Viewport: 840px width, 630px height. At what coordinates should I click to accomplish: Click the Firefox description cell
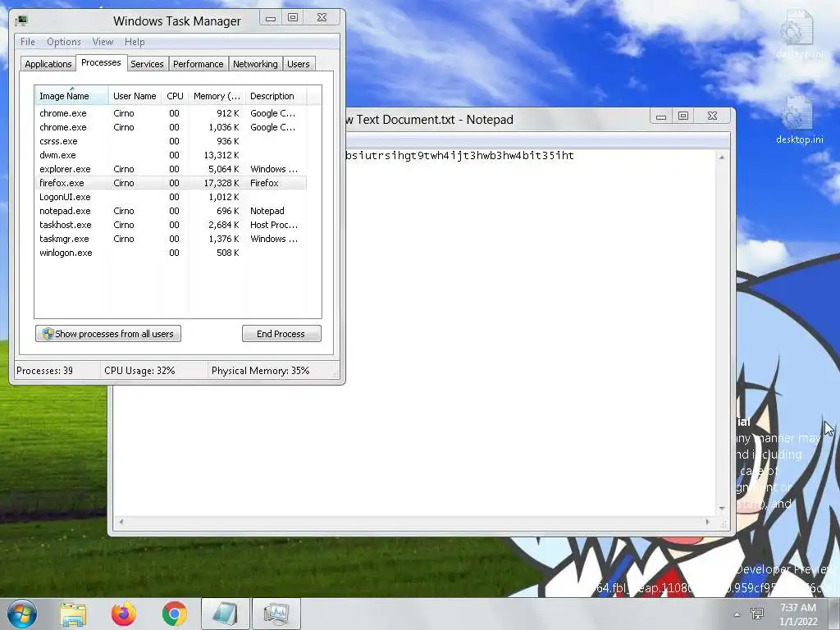click(x=264, y=183)
